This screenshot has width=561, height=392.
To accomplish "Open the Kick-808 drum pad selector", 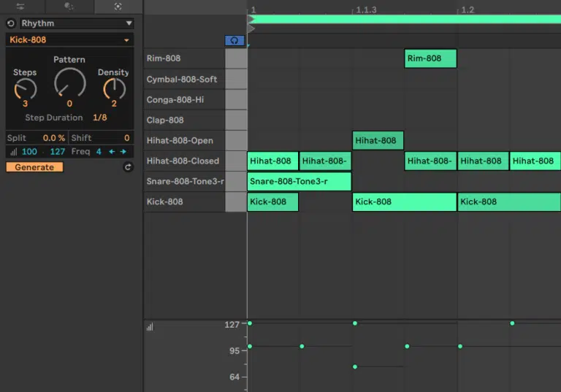I will tap(69, 39).
